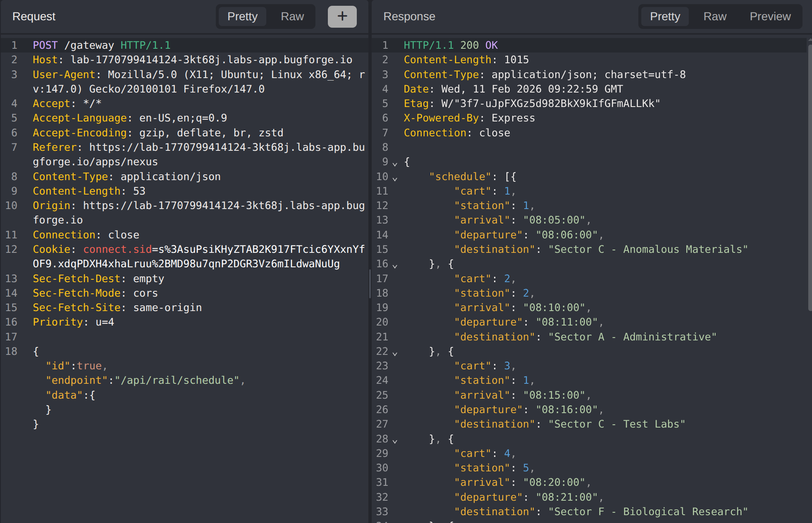Switch Request view to Raw

pos(292,17)
